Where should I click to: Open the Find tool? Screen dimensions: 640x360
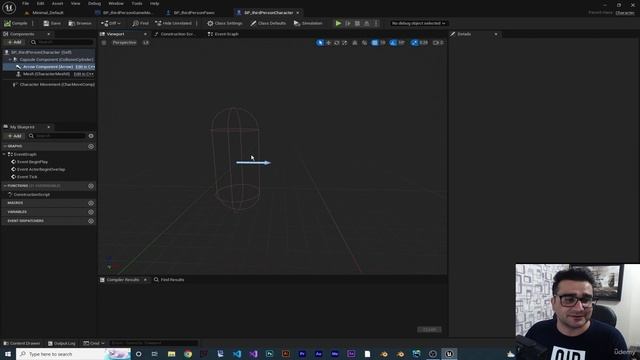(140, 23)
